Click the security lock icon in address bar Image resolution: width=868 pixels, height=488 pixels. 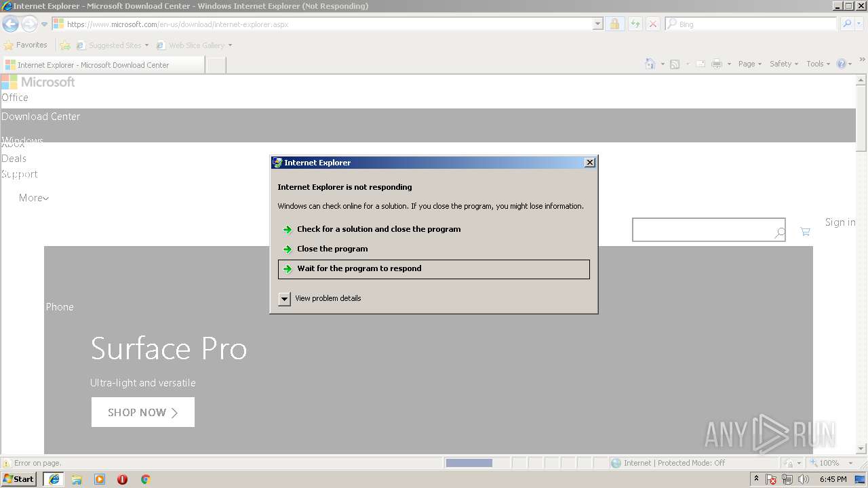[x=614, y=24]
